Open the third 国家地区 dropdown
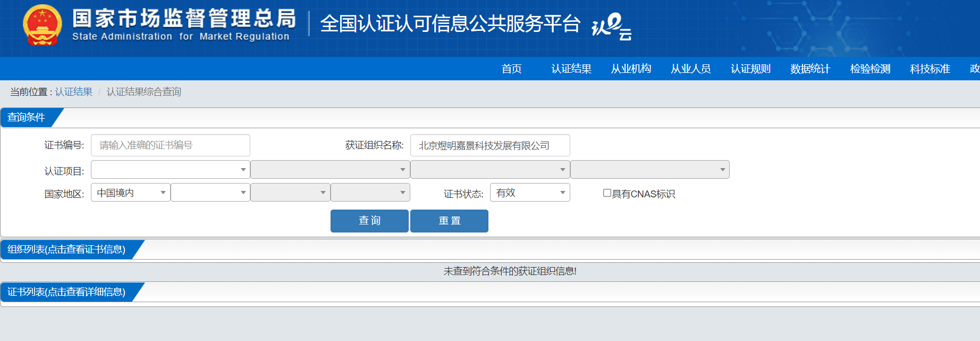Image resolution: width=980 pixels, height=341 pixels. (290, 193)
